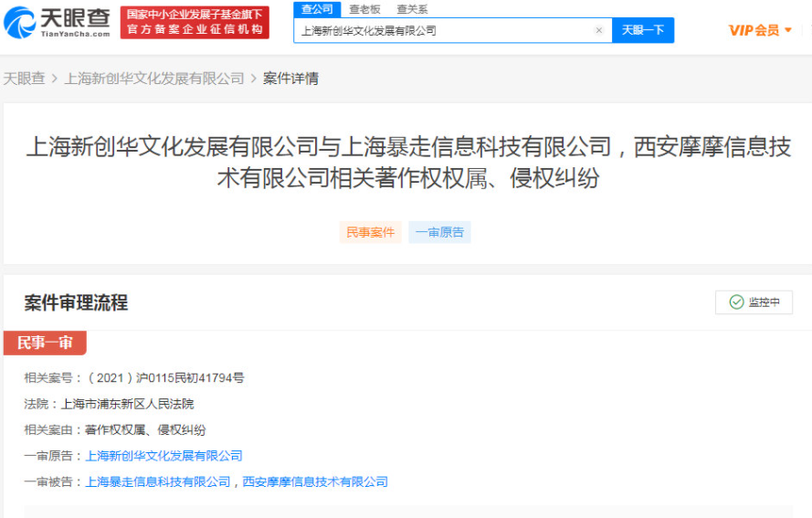This screenshot has height=518, width=812.
Task: Select the 民事一审 red stage label
Action: tap(45, 343)
